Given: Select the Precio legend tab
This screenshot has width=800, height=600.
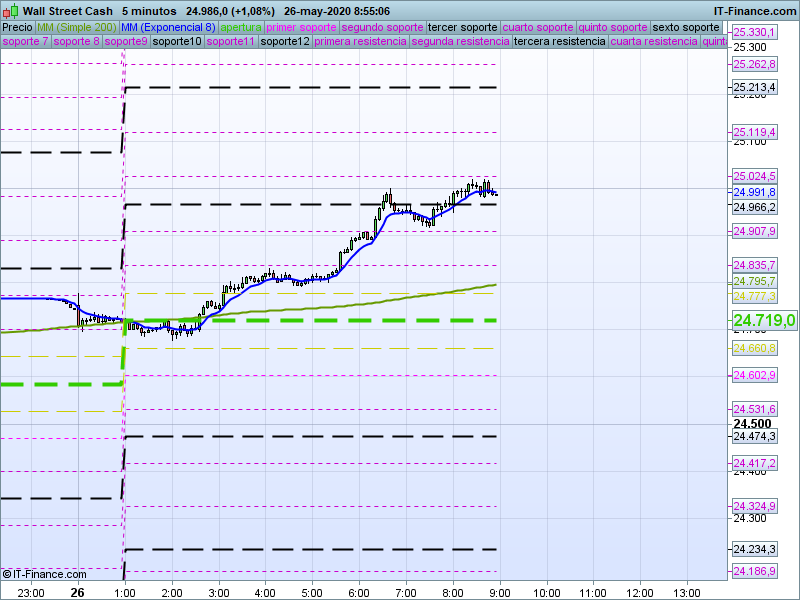Looking at the screenshot, I should [17, 27].
